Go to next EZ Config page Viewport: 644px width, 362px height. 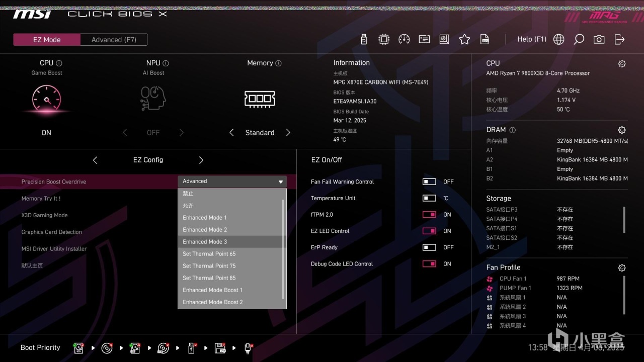(201, 160)
